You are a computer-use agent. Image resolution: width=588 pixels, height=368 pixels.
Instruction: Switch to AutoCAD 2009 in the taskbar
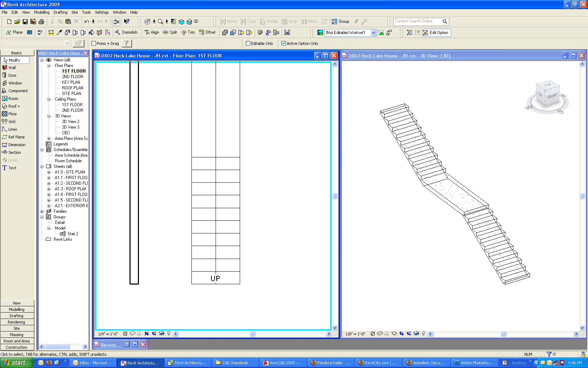(283, 363)
